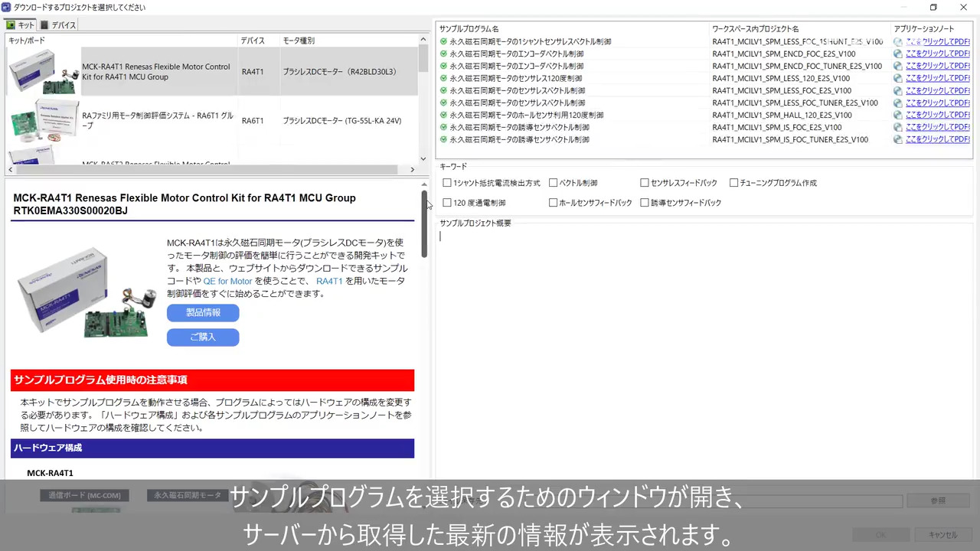This screenshot has width=980, height=551.
Task: Open the 製品情報 button
Action: tap(203, 312)
